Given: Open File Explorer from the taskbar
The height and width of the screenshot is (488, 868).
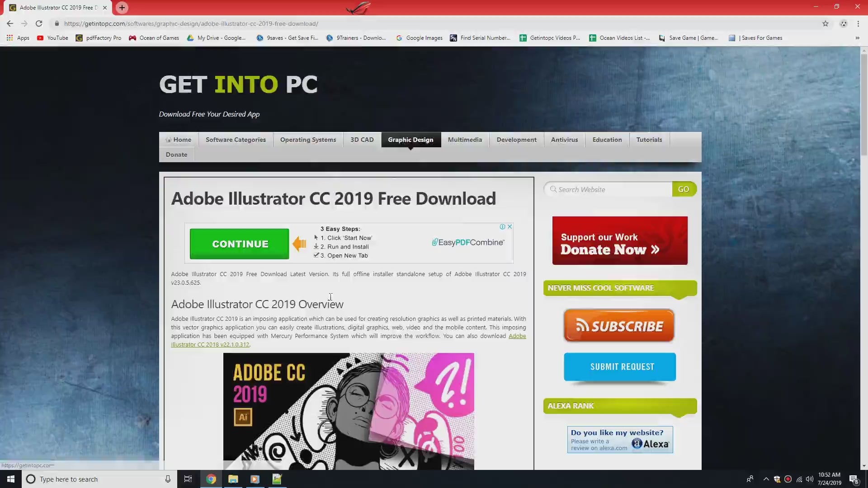Looking at the screenshot, I should click(x=233, y=479).
